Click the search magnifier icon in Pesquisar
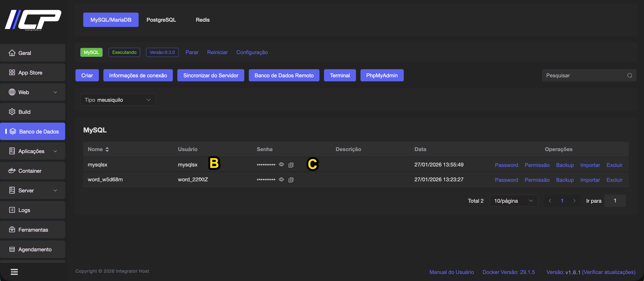The width and height of the screenshot is (644, 281). [x=630, y=76]
